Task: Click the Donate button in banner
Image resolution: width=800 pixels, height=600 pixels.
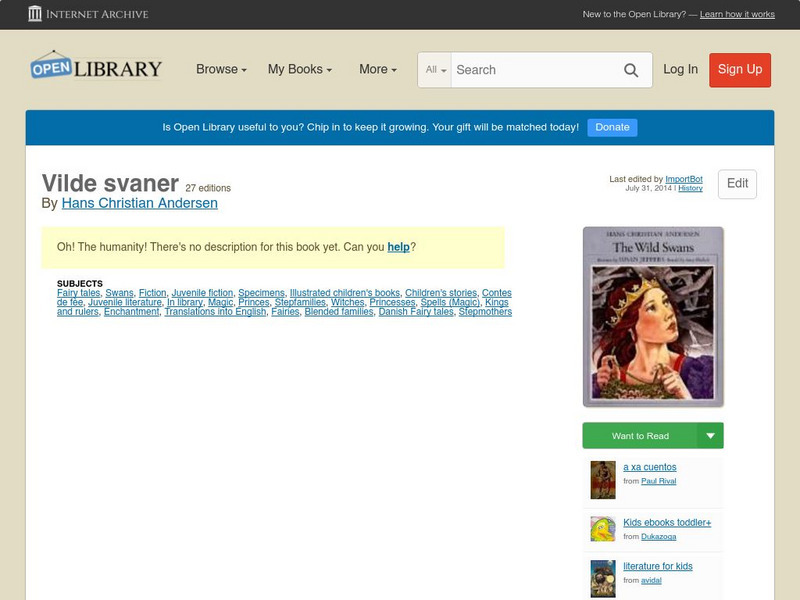Action: point(612,128)
